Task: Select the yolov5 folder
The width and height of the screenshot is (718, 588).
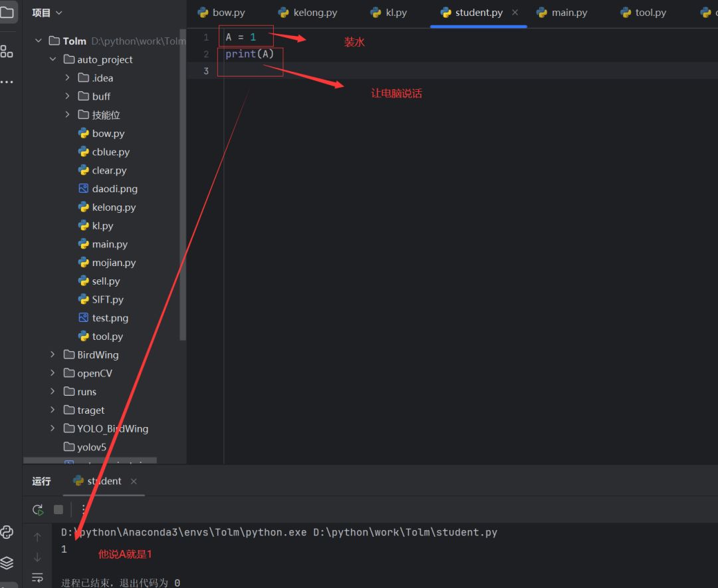Action: click(85, 446)
